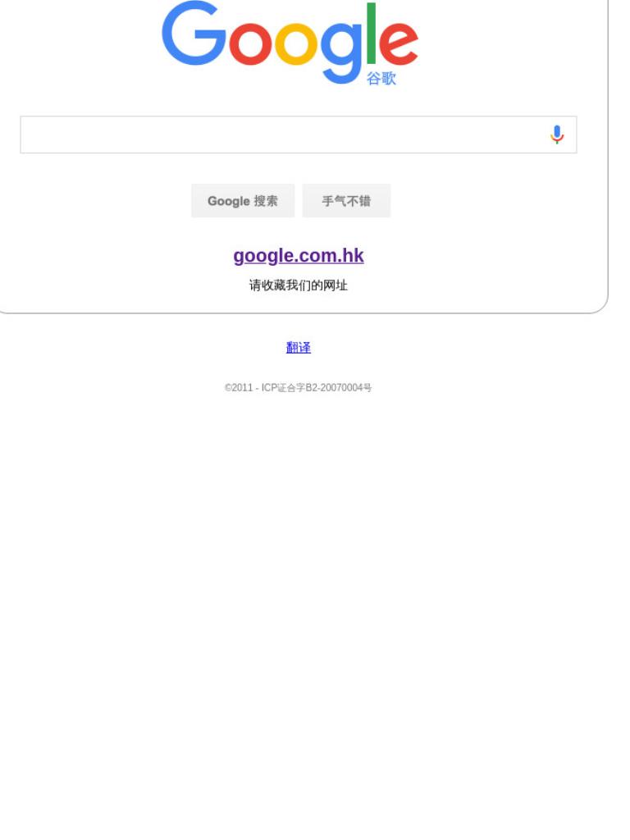Viewport: 630px width, 840px height.
Task: Click the green letter l in logo
Action: (371, 33)
